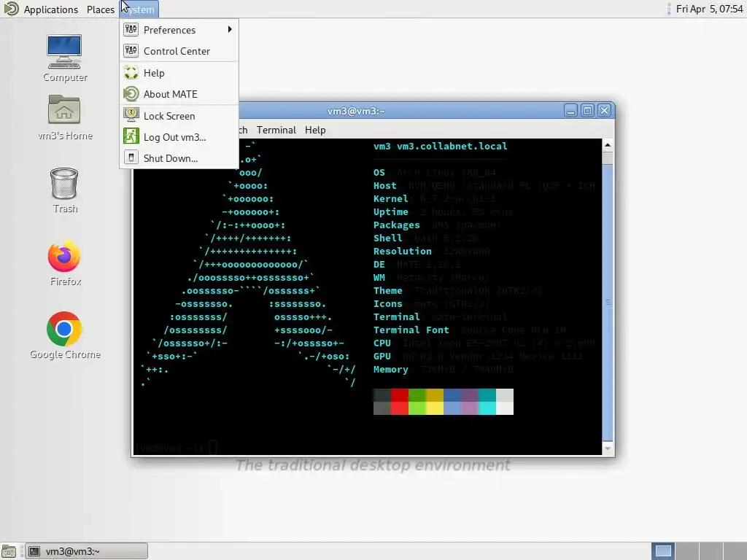The width and height of the screenshot is (747, 560).
Task: Click vm3@vm3:~ taskbar window button
Action: click(86, 551)
